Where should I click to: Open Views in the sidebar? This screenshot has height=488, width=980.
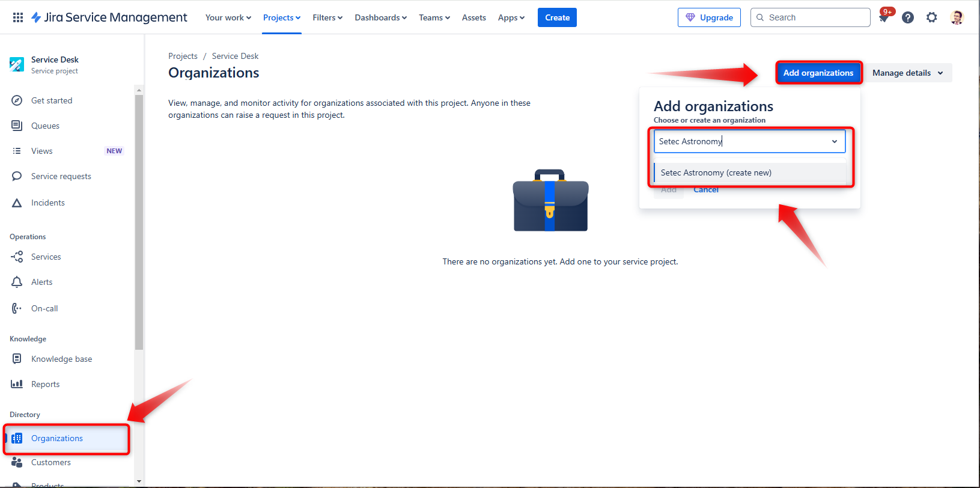click(42, 151)
